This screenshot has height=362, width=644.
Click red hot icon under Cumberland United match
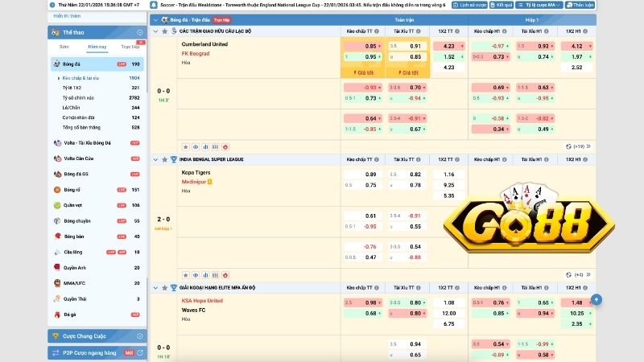[x=225, y=147]
